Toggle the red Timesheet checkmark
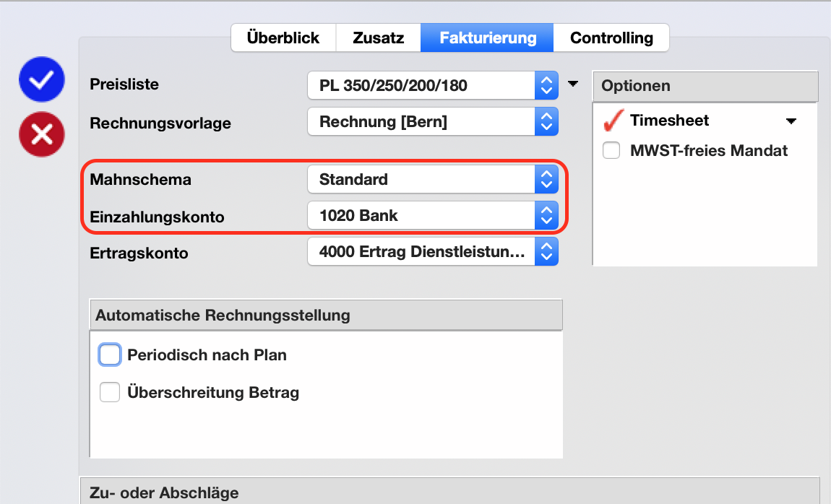Image resolution: width=831 pixels, height=504 pixels. point(613,121)
